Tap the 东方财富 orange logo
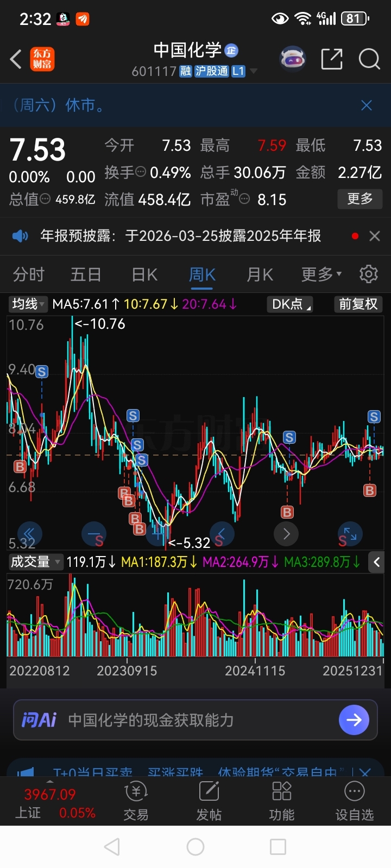391x868 pixels. pos(42,59)
